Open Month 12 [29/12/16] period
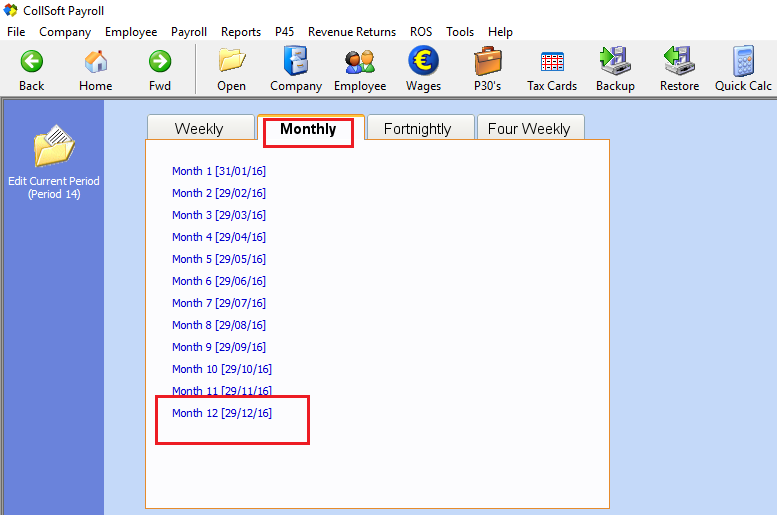The width and height of the screenshot is (777, 515). pyautogui.click(x=222, y=413)
